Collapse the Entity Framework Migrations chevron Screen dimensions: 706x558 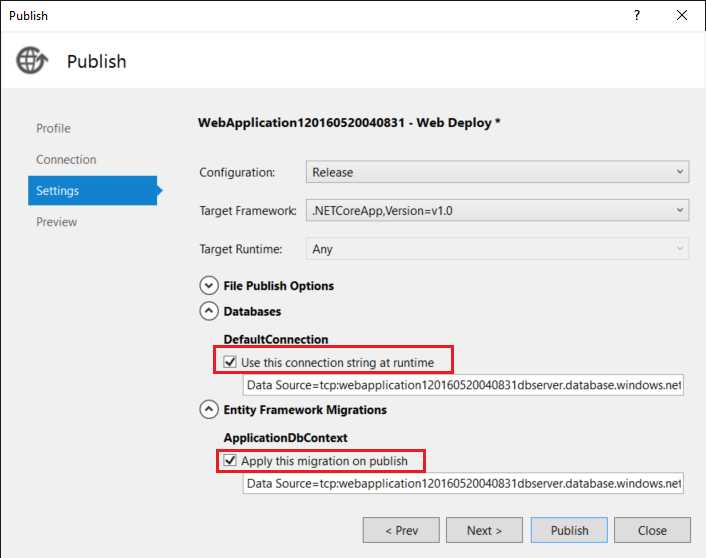click(209, 409)
